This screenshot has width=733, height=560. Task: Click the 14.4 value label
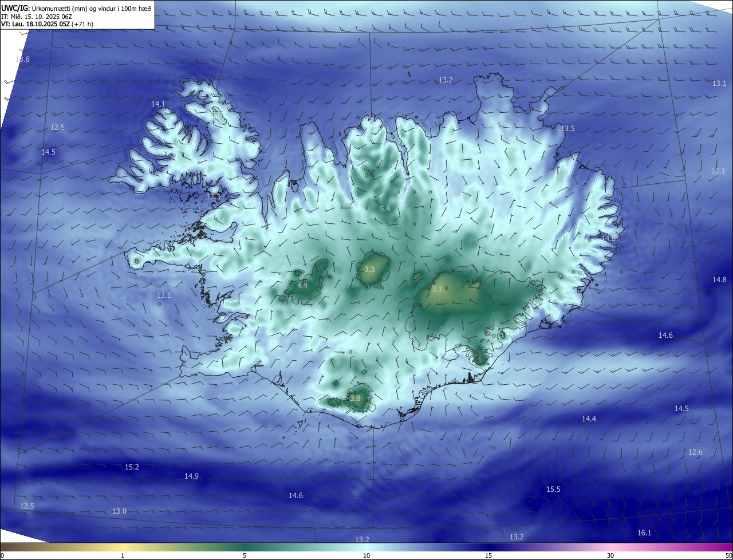tap(589, 419)
